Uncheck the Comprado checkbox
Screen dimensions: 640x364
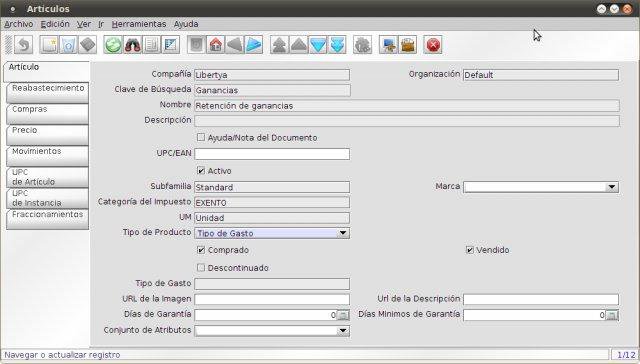coord(201,249)
